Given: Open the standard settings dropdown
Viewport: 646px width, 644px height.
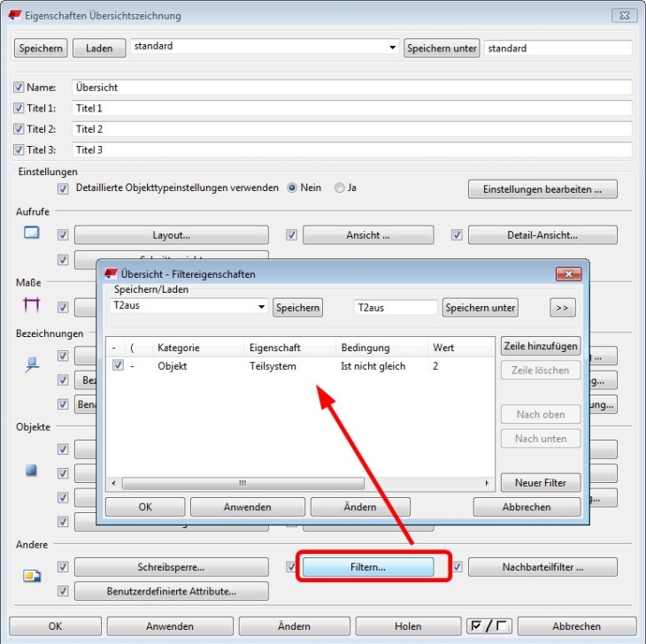Looking at the screenshot, I should [392, 48].
